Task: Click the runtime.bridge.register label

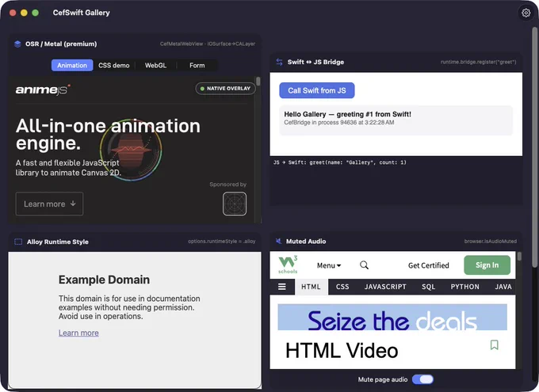Action: 478,63
